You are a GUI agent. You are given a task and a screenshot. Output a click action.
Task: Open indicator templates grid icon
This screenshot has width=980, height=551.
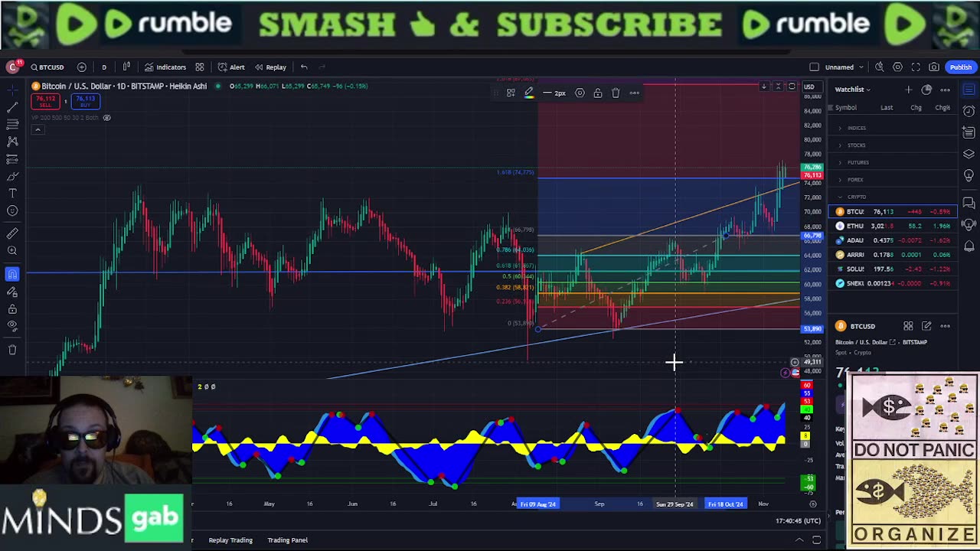point(200,67)
